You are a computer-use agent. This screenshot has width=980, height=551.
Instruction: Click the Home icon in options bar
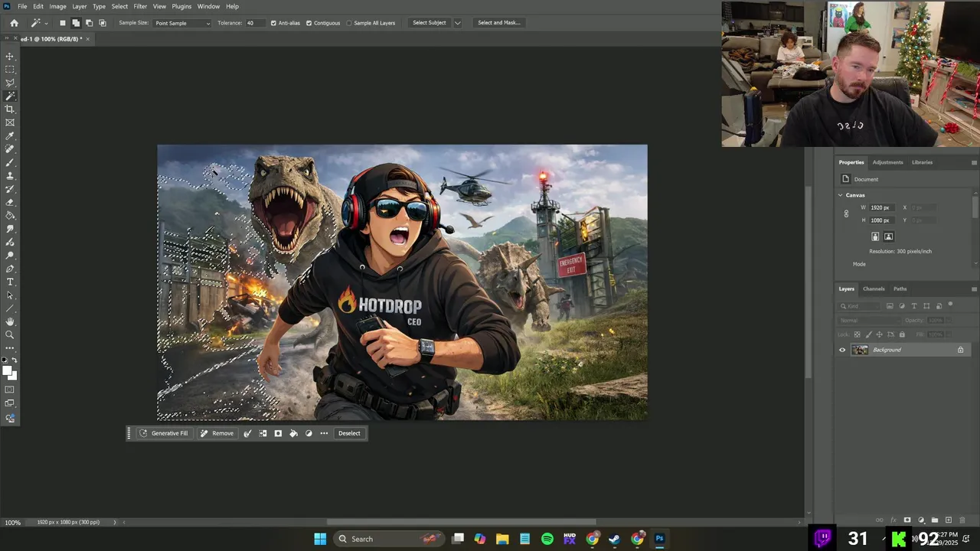pyautogui.click(x=14, y=23)
